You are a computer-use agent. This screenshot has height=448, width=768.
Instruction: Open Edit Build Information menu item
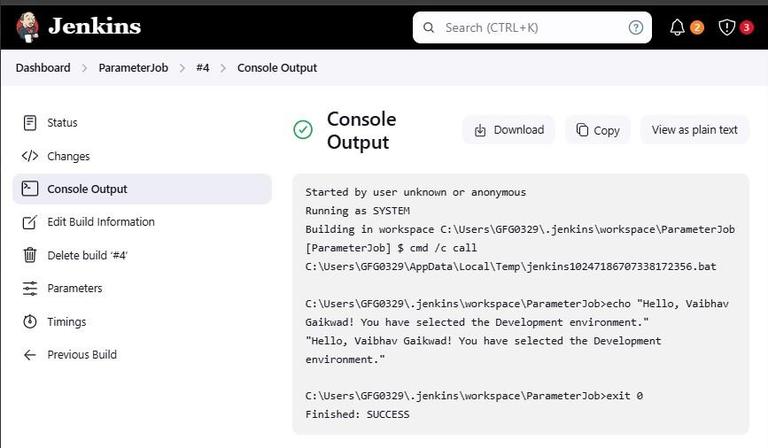tap(101, 222)
